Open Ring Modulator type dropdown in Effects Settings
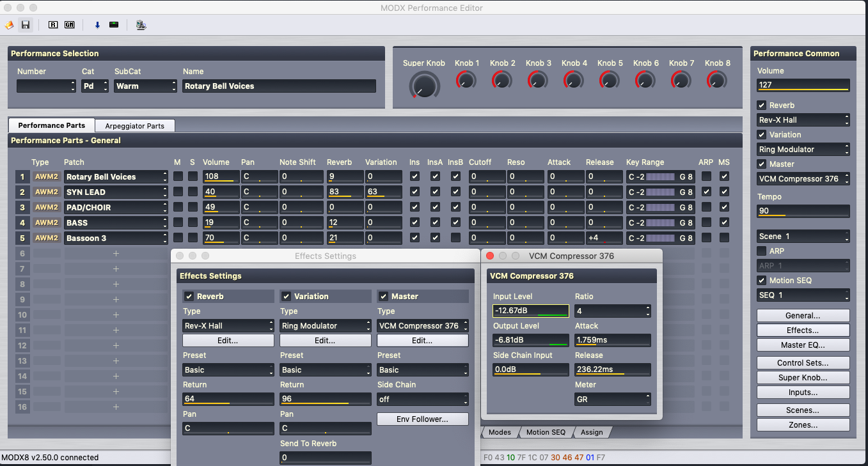Viewport: 868px width, 466px height. point(326,326)
